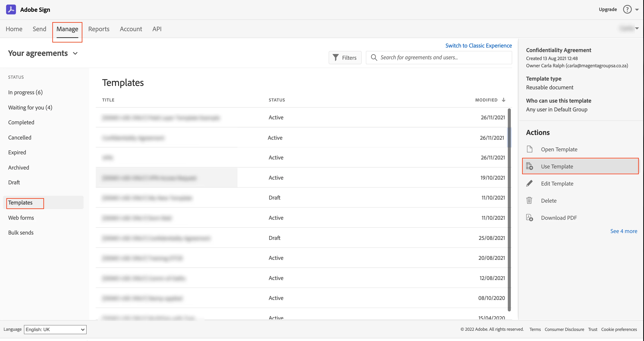Click the Adobe Sign logo icon

tap(11, 10)
